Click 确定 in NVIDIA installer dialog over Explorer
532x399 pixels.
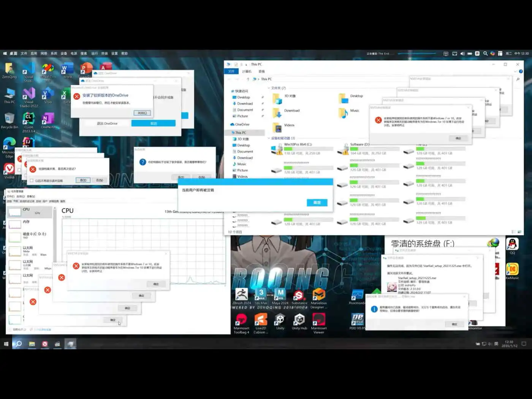tap(458, 138)
